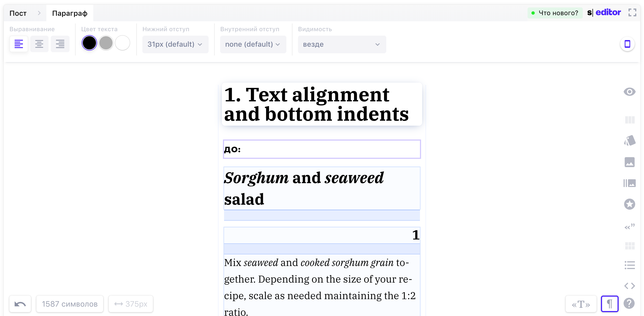The height and width of the screenshot is (316, 644).
Task: Click the star favorites icon
Action: [629, 204]
